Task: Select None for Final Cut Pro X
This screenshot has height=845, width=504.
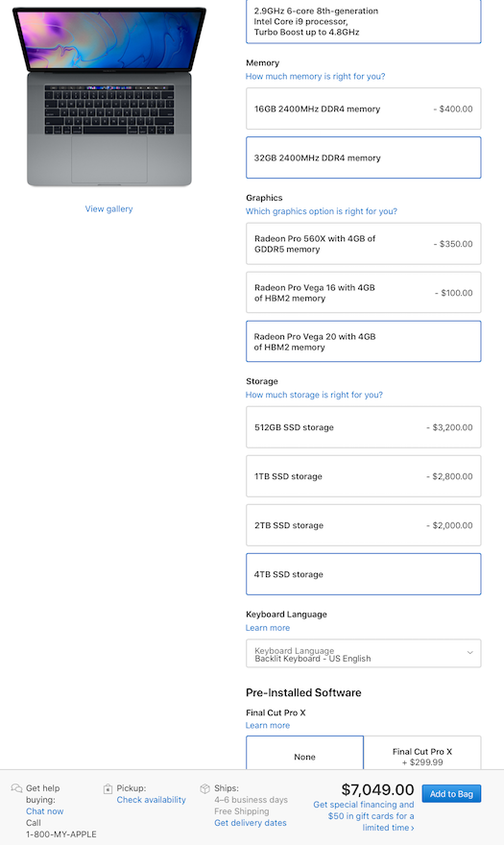Action: [x=305, y=754]
